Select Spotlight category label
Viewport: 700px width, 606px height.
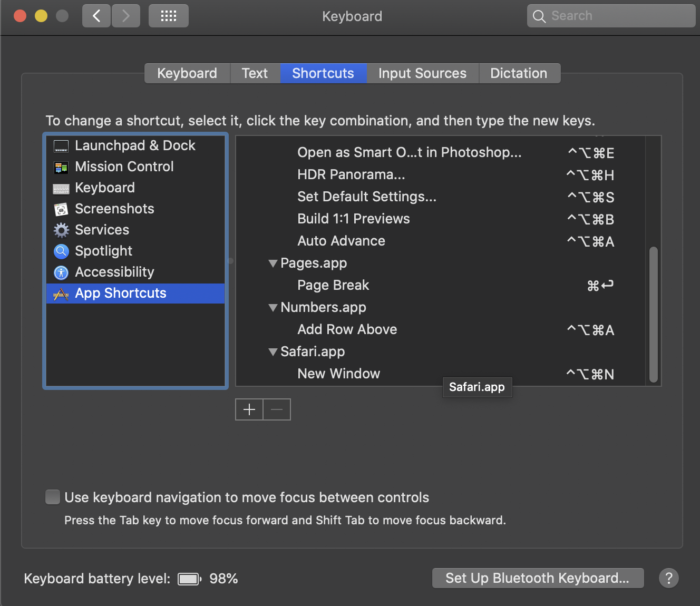coord(103,251)
